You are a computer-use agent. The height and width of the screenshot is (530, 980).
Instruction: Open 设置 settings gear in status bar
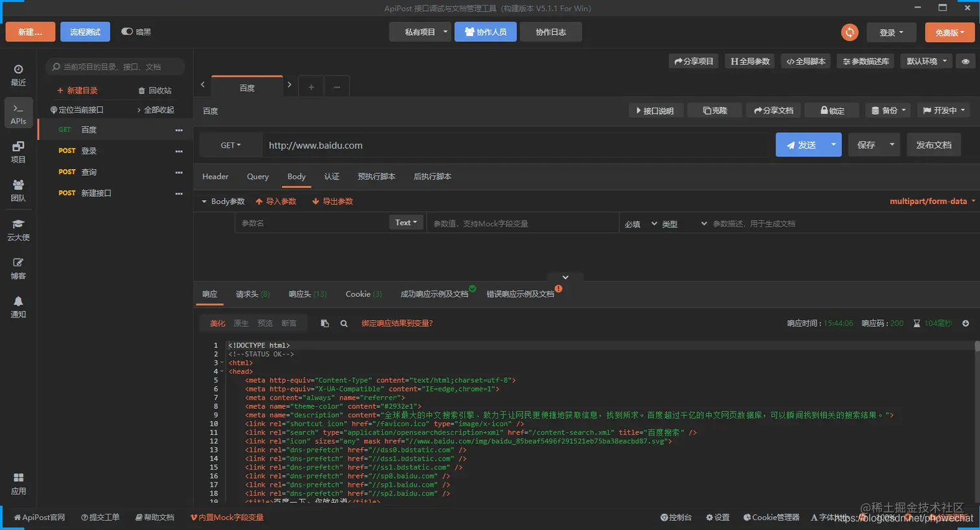tap(717, 518)
